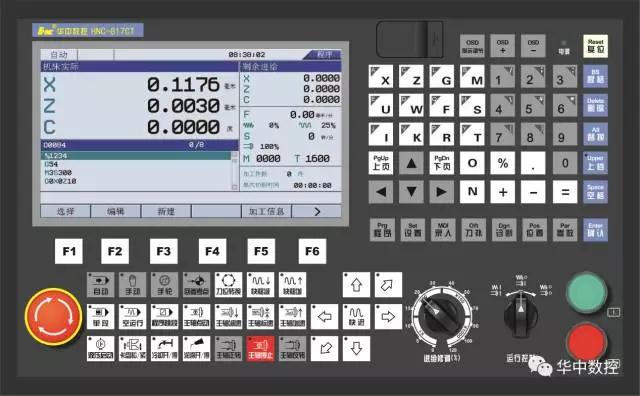Click the red emergency stop knob
This screenshot has height=396, width=640.
click(53, 316)
